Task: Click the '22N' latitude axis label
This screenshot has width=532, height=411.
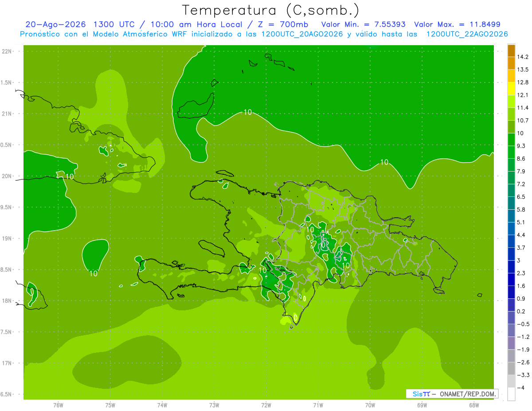Action: tap(7, 51)
